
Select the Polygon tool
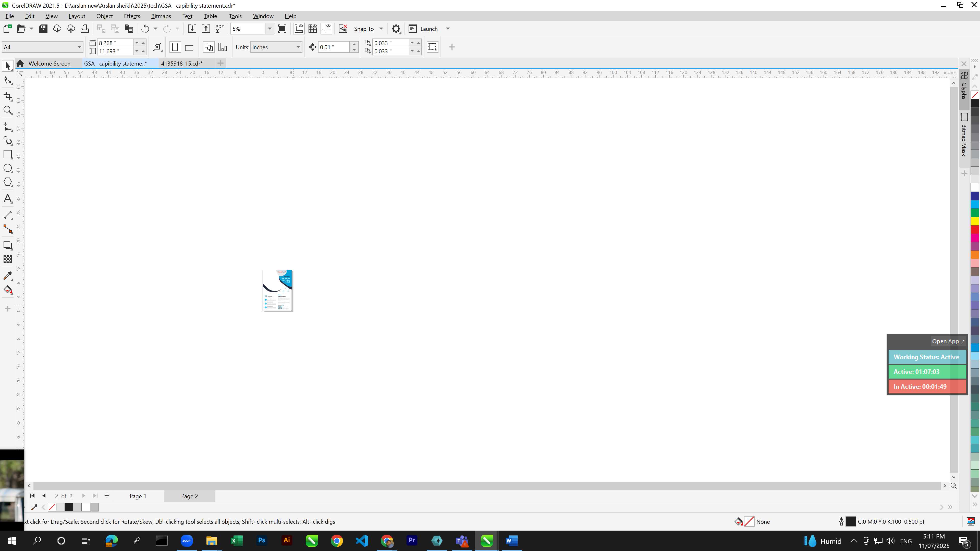8,182
